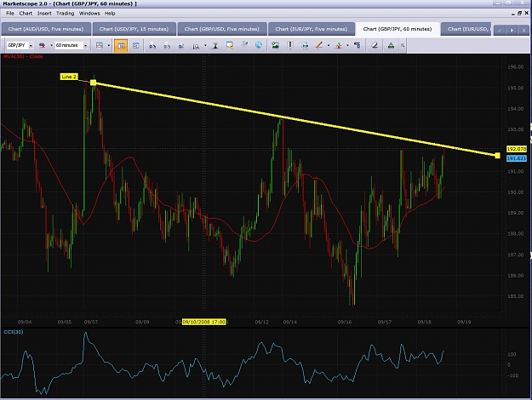Click the zoom magnifier icon
The width and height of the screenshot is (532, 400).
coord(196,45)
